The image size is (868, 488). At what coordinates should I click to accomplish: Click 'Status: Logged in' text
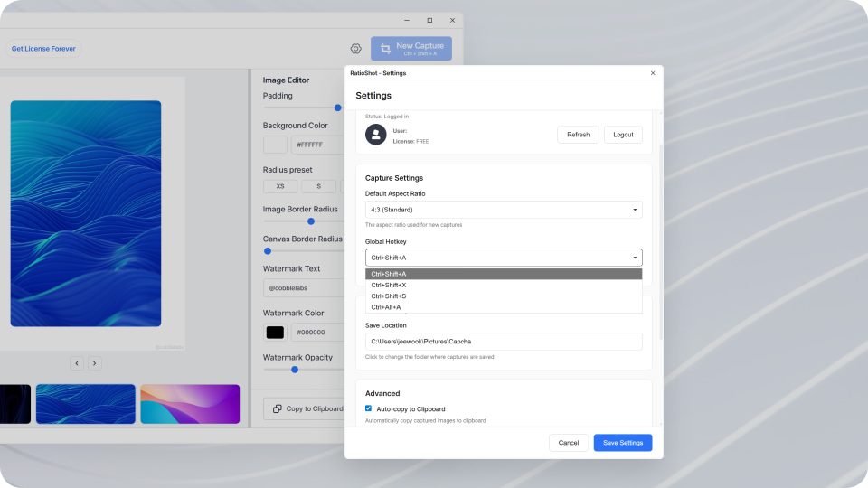[x=387, y=117]
